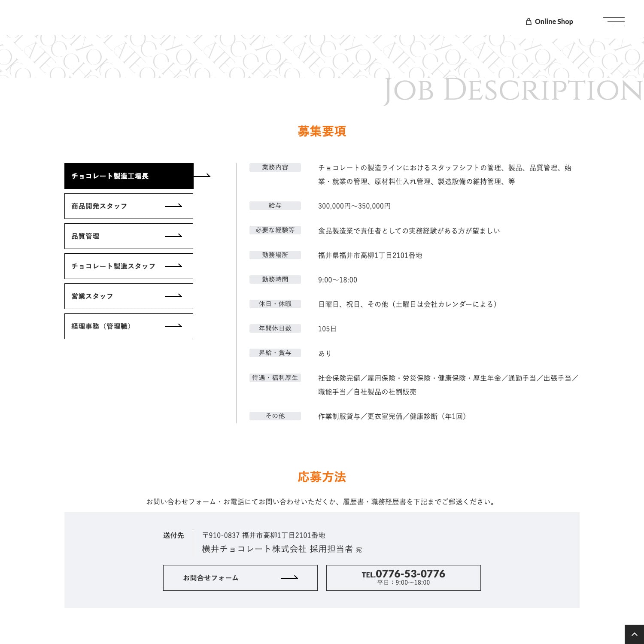
Task: Open the お問合せフォーム button
Action: (x=240, y=578)
